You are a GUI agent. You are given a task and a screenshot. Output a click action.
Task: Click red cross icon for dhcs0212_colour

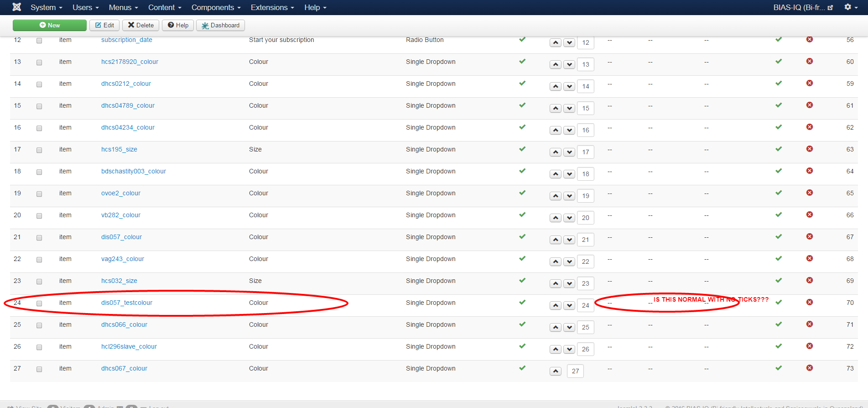(x=810, y=83)
